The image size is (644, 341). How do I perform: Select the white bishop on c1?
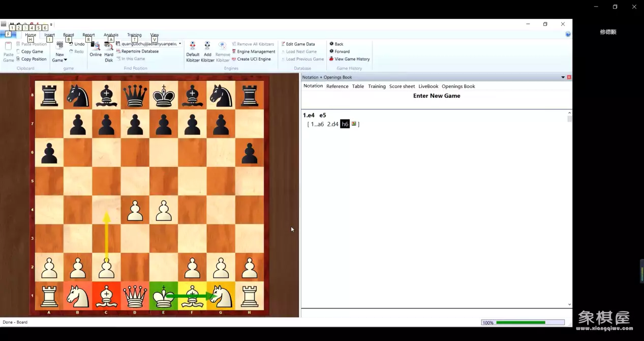tap(106, 296)
